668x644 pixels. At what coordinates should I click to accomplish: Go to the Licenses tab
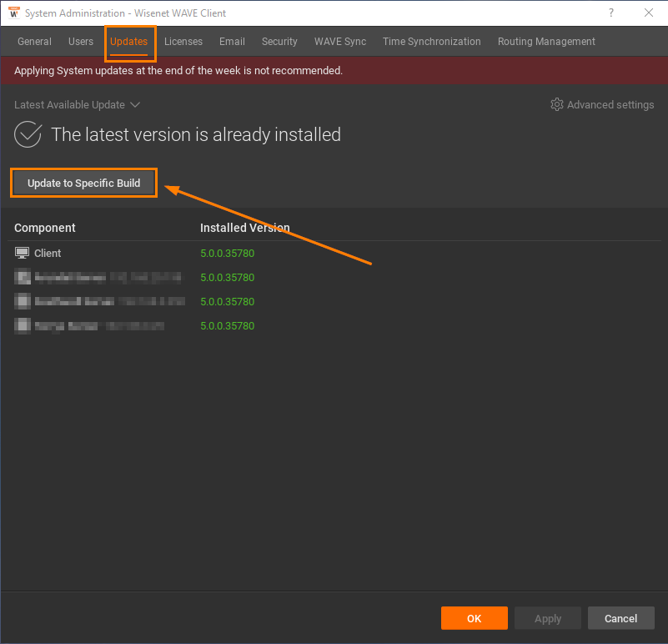point(183,42)
